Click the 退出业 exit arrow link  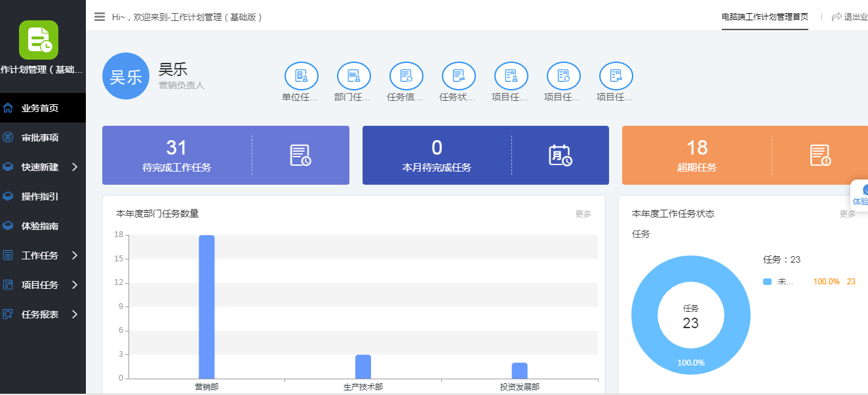(850, 17)
